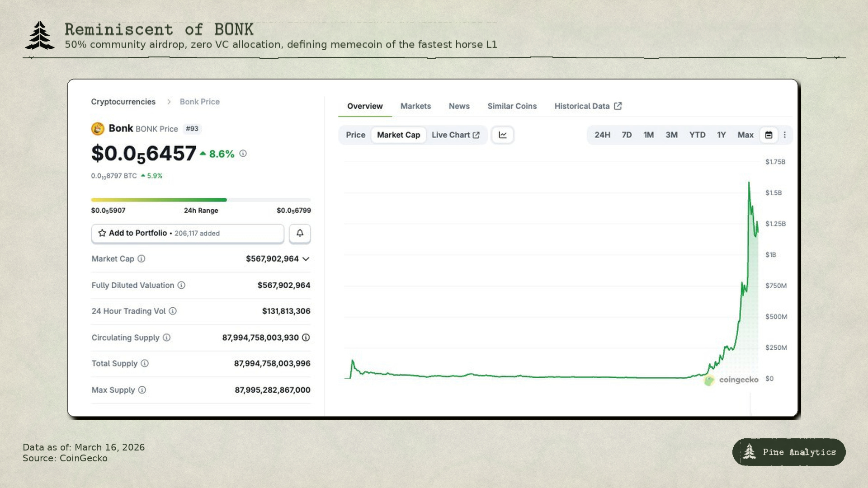Expand the Market Cap value chevron
The image size is (868, 488).
coord(306,259)
